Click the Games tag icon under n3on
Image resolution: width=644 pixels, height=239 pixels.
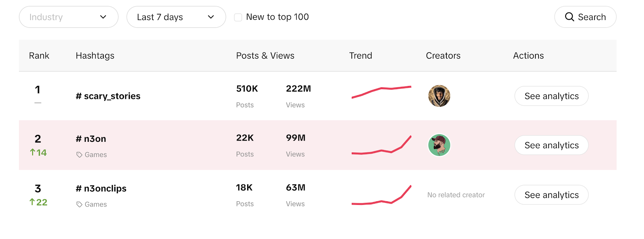pyautogui.click(x=79, y=155)
